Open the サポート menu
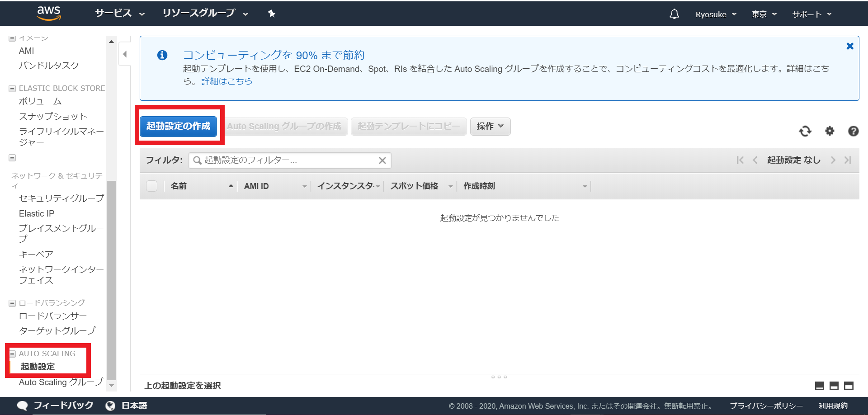Viewport: 868px width, 415px height. click(812, 14)
